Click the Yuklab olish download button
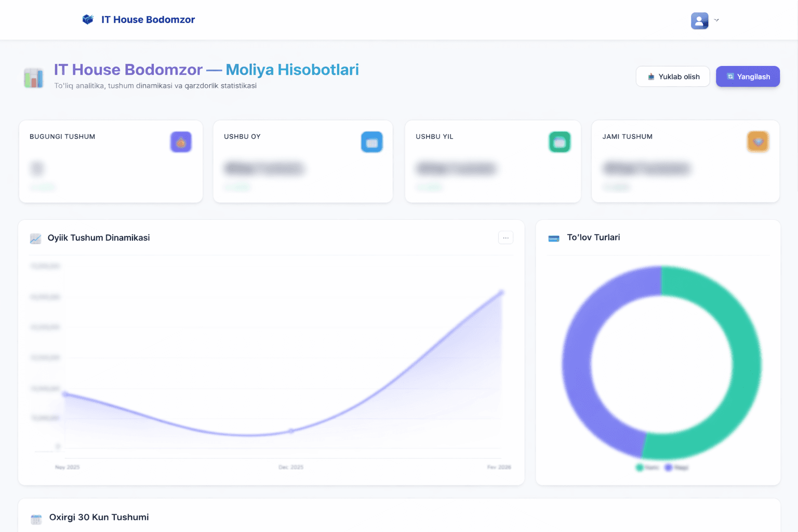Viewport: 798px width, 532px height. click(672, 76)
